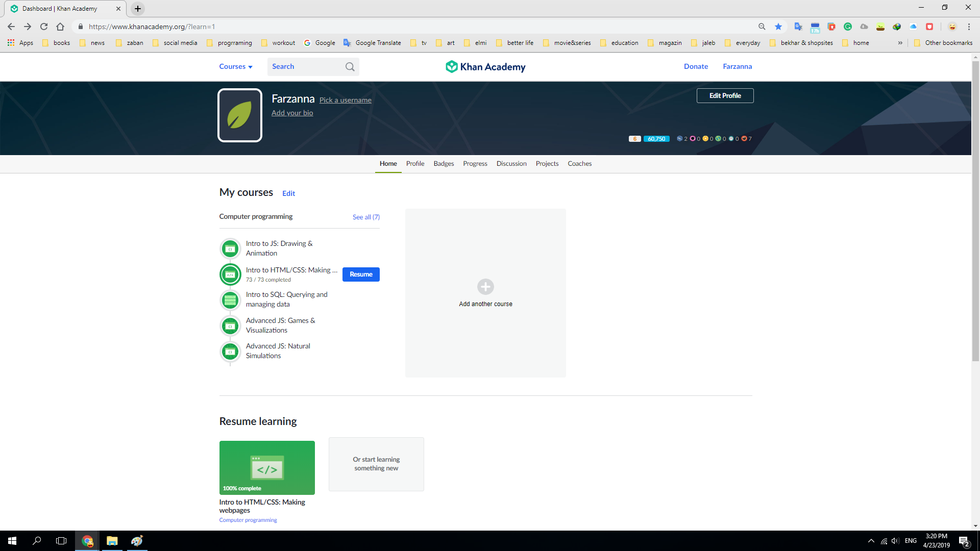Expand the Courses dropdown menu

click(236, 67)
